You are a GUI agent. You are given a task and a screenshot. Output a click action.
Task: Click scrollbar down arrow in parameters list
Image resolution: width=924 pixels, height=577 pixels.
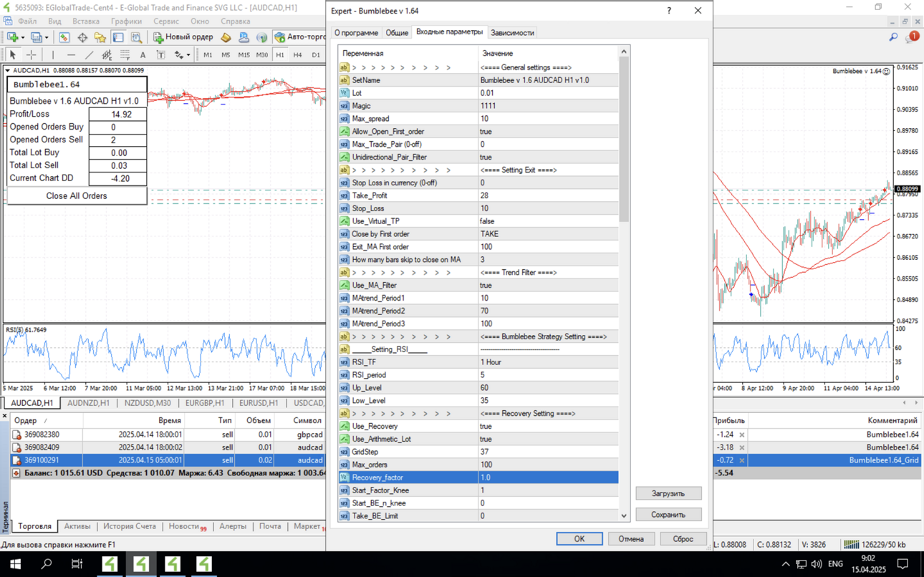tap(624, 515)
